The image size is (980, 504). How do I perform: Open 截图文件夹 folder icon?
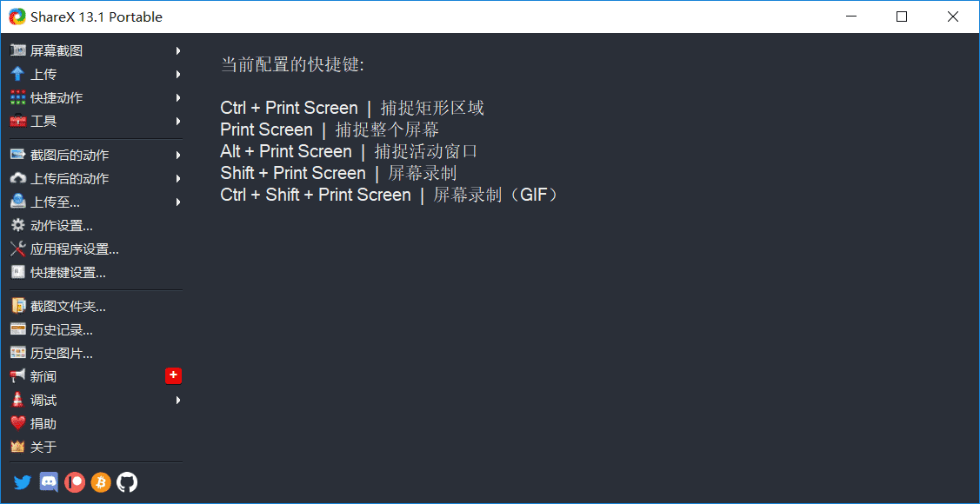(x=19, y=305)
